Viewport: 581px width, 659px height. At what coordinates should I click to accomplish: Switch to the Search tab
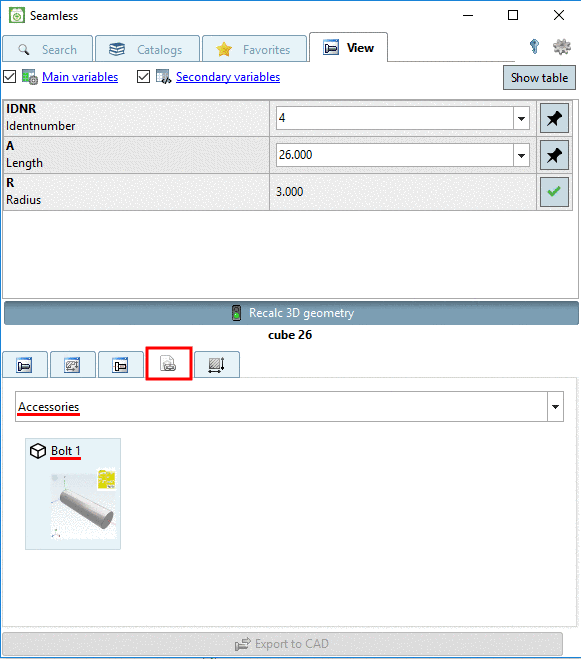[x=48, y=50]
